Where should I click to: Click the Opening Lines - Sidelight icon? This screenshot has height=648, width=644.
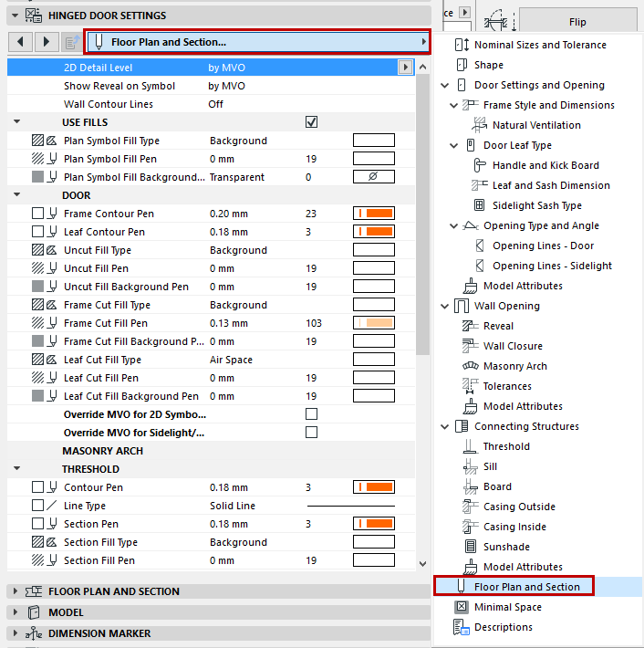(480, 266)
